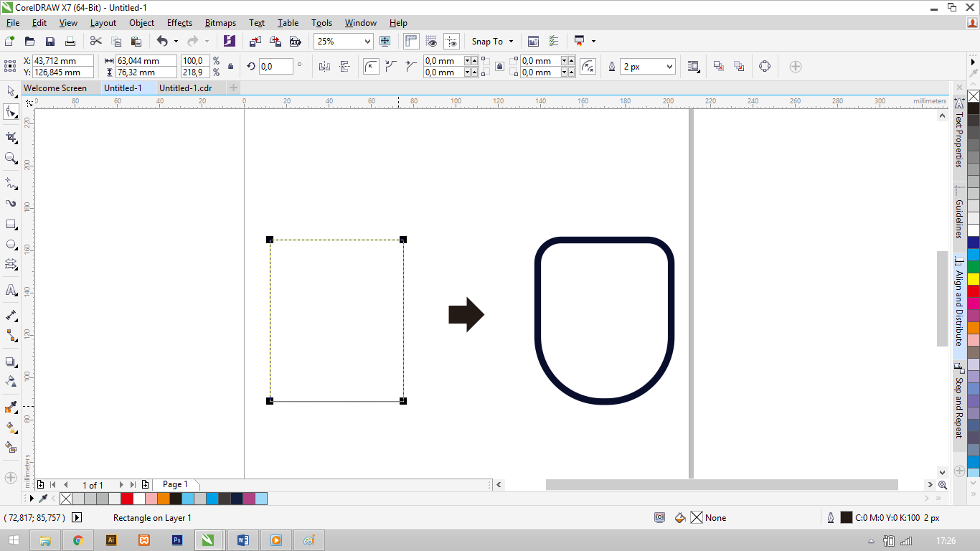This screenshot has height=551, width=980.
Task: Pick the red swatch from the color palette
Action: click(126, 498)
